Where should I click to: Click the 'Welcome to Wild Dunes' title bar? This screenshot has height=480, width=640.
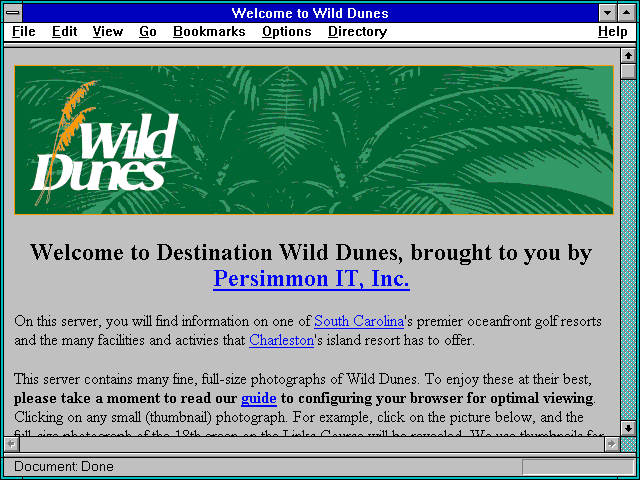coord(310,13)
